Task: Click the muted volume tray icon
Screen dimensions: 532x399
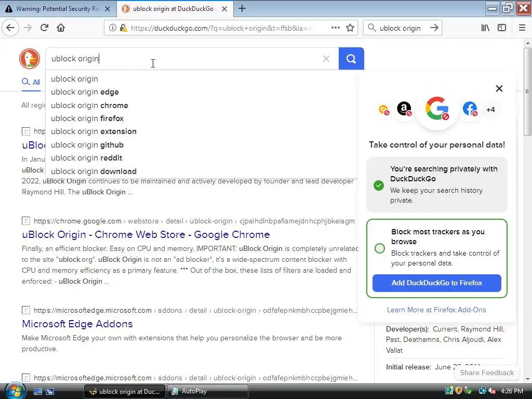Action: [491, 391]
